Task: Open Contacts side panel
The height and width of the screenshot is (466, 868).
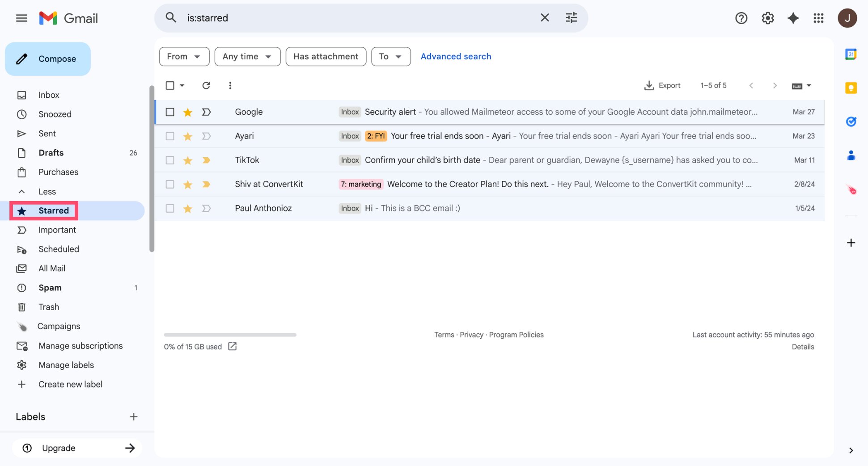Action: point(851,155)
